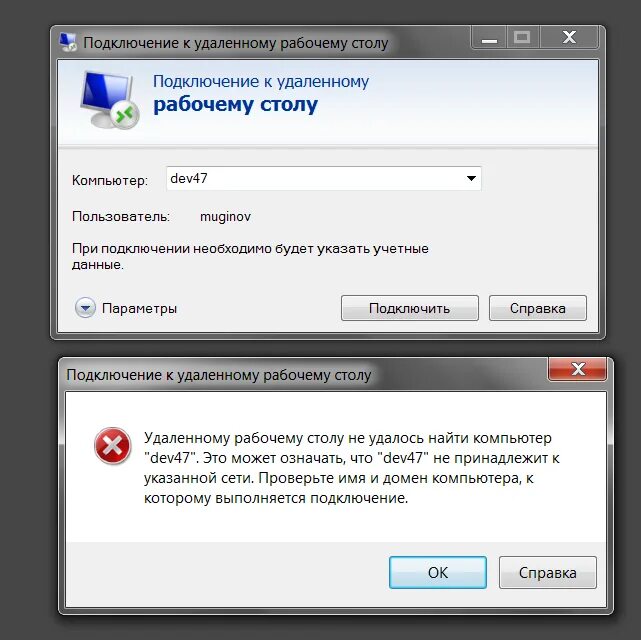Expand Параметры using the round arrow icon
641x640 pixels.
tap(85, 308)
